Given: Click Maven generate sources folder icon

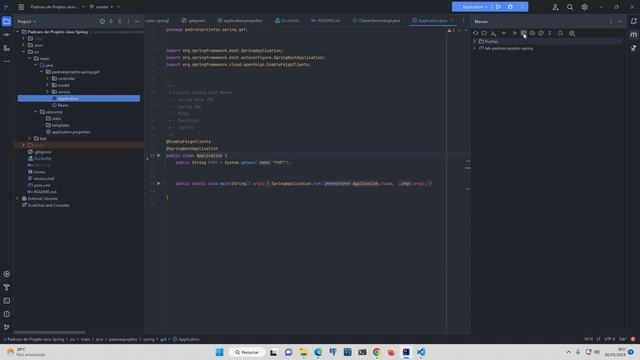Looking at the screenshot, I should pyautogui.click(x=484, y=33).
